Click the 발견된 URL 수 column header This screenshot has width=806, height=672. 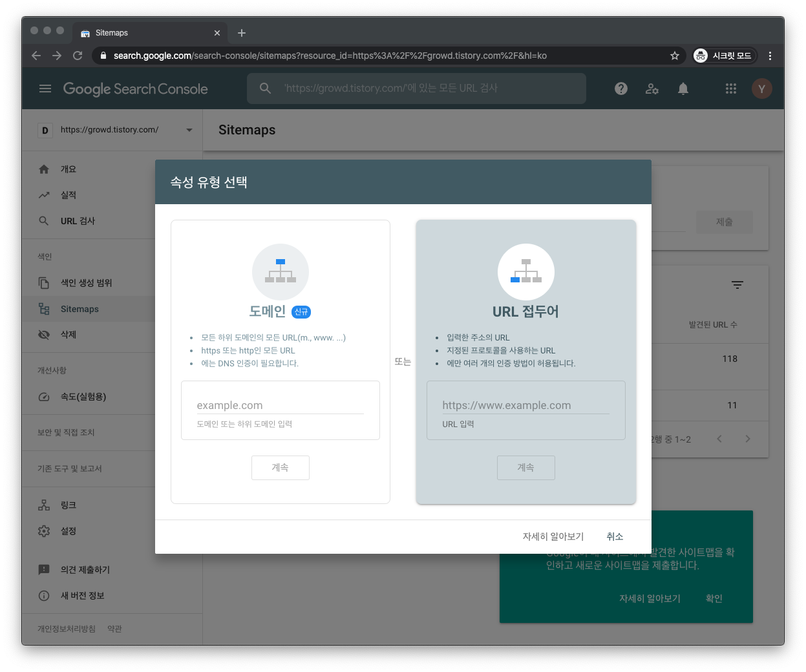click(713, 325)
